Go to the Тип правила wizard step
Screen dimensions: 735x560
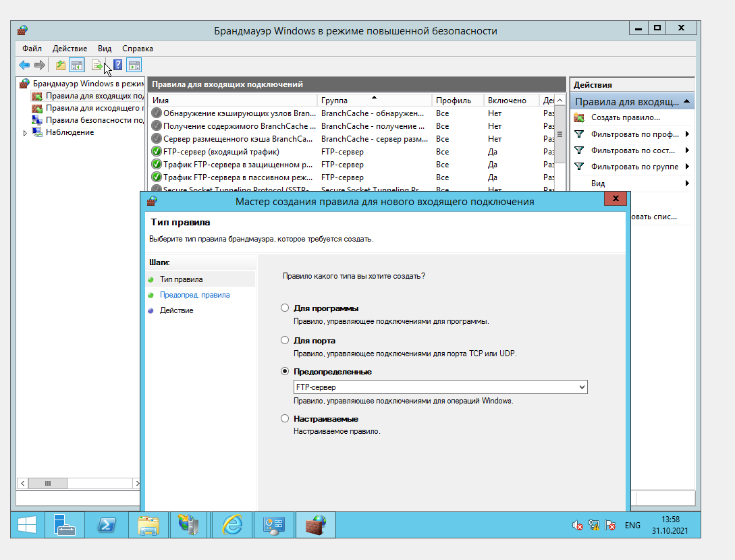(182, 279)
